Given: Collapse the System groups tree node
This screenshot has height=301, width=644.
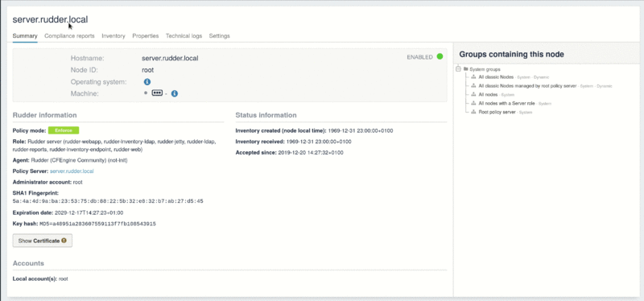Looking at the screenshot, I should coord(458,69).
